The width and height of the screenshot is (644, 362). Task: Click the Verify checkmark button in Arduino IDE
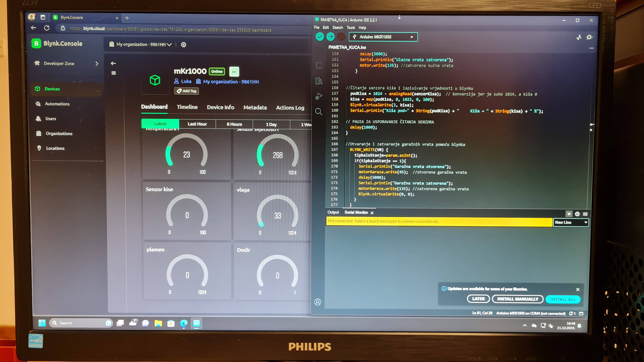tap(319, 37)
